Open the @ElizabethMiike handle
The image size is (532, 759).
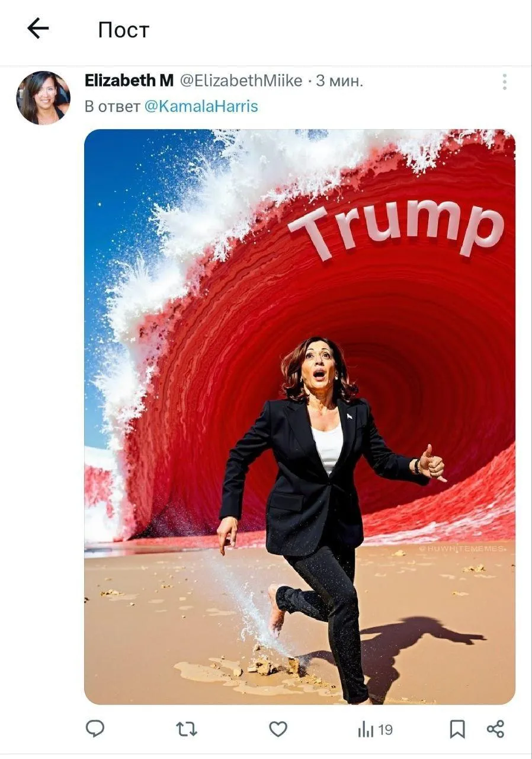coord(241,81)
